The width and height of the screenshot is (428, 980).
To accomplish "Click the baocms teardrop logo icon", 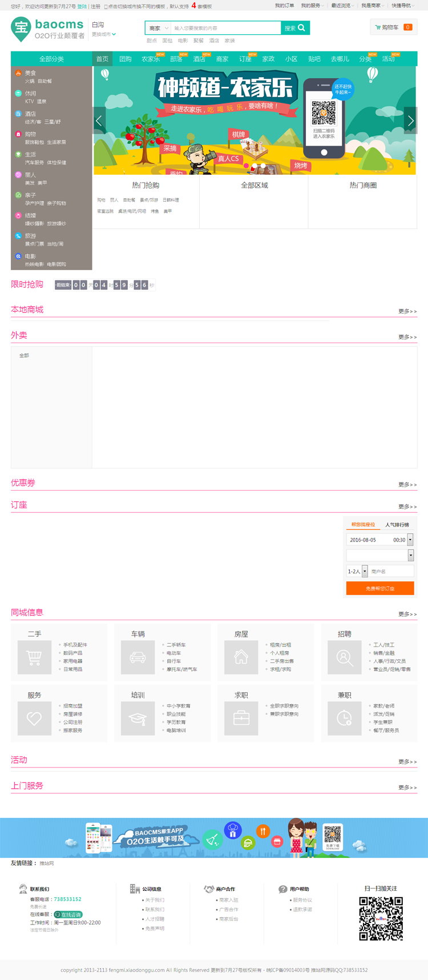I will pos(21,29).
